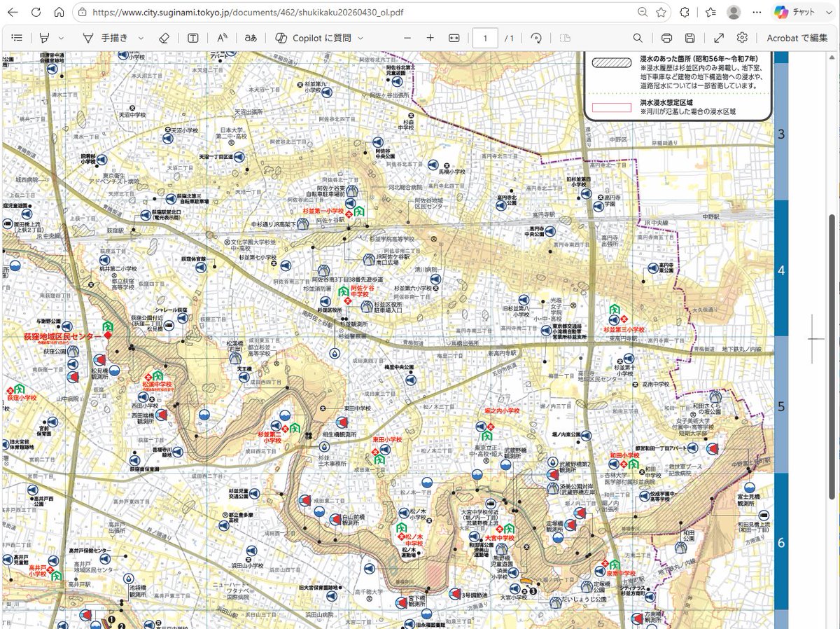The height and width of the screenshot is (629, 840).
Task: Open the Copilot chat button
Action: 801,13
